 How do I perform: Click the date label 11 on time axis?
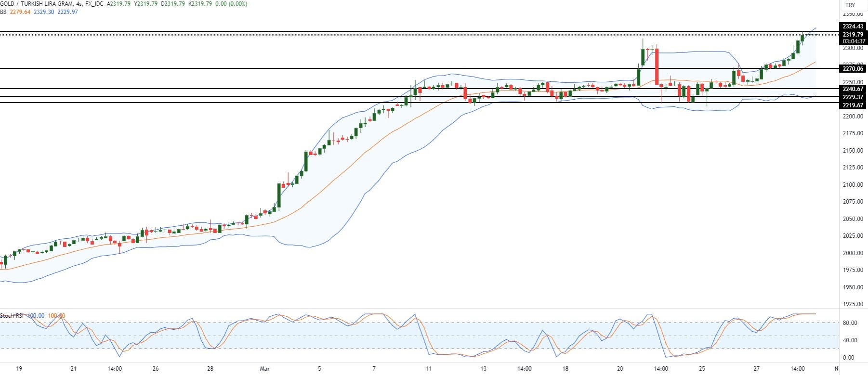pos(429,369)
